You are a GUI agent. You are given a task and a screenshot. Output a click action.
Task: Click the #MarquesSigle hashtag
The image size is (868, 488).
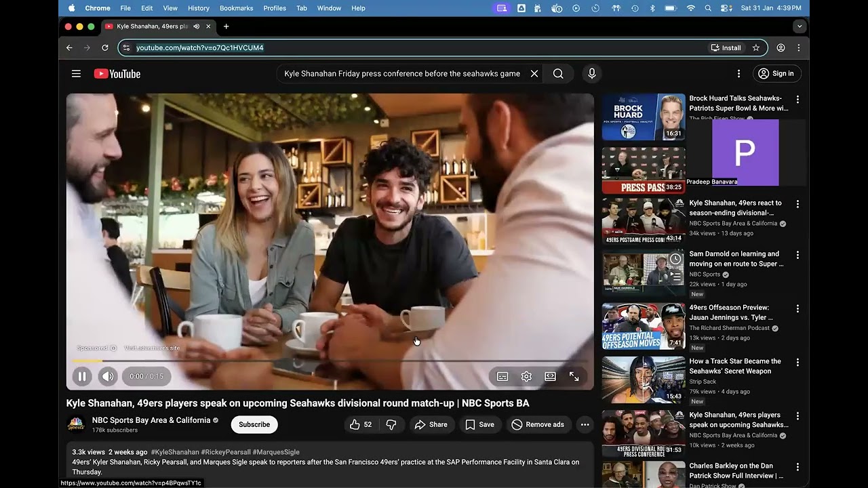pos(276,452)
